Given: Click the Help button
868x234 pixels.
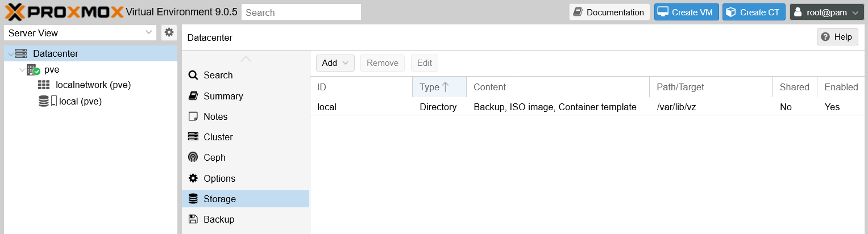Looking at the screenshot, I should tap(837, 37).
